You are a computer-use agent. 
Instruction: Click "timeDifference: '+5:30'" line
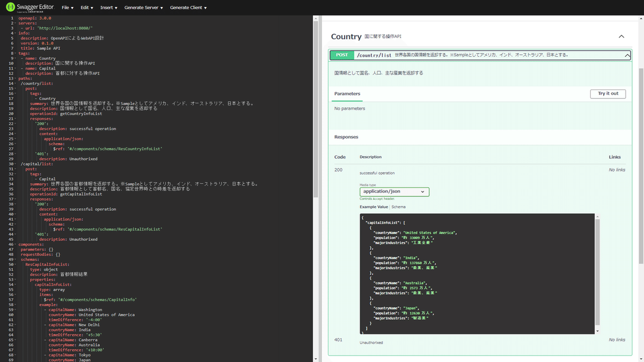tap(75, 335)
